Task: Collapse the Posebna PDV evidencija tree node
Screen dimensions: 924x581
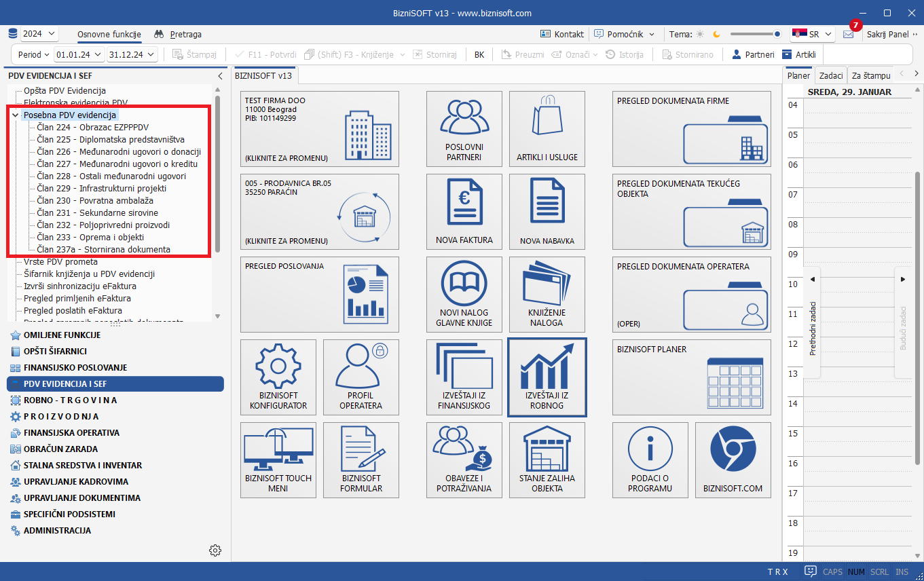Action: (x=15, y=115)
